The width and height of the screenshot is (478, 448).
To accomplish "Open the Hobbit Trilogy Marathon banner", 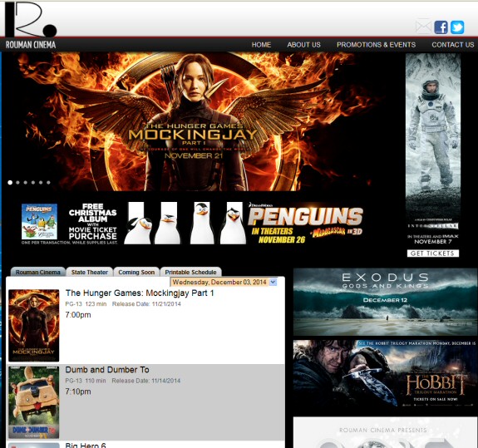I will [x=385, y=374].
